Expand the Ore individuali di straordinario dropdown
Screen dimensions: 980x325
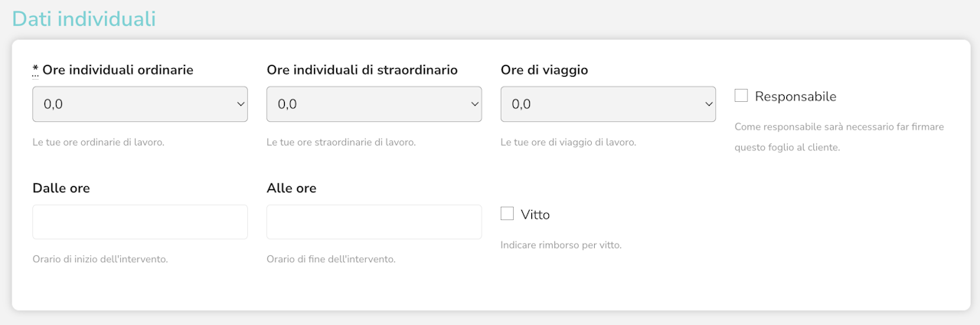[x=374, y=104]
